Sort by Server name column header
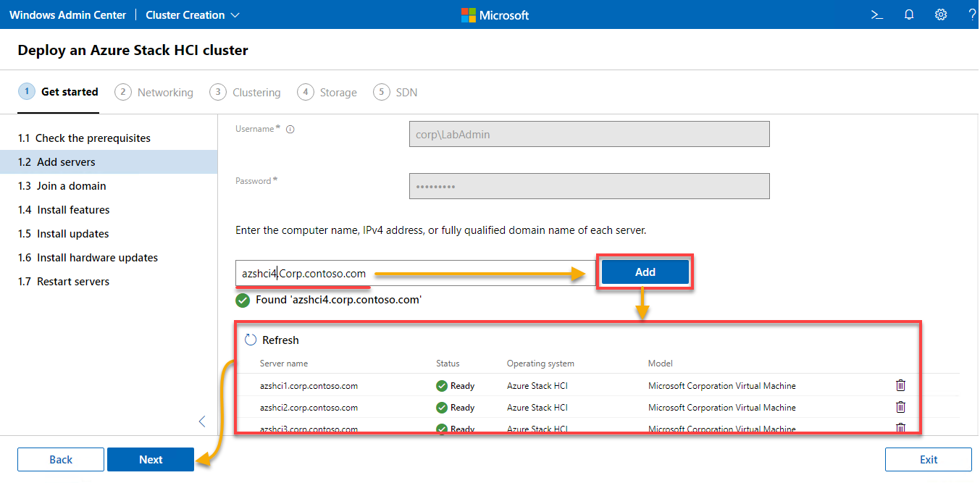Image resolution: width=980 pixels, height=483 pixels. coord(284,364)
